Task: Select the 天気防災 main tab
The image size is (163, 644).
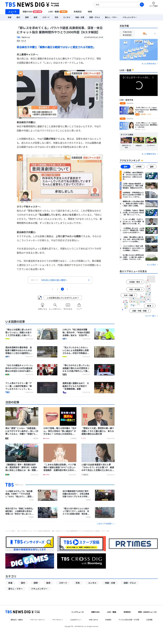Action: click(x=78, y=12)
